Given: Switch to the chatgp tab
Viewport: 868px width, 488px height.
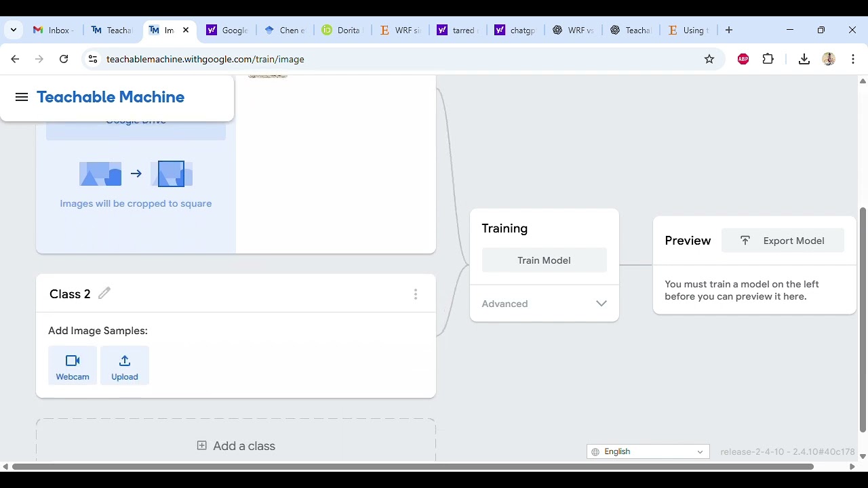Looking at the screenshot, I should point(515,30).
